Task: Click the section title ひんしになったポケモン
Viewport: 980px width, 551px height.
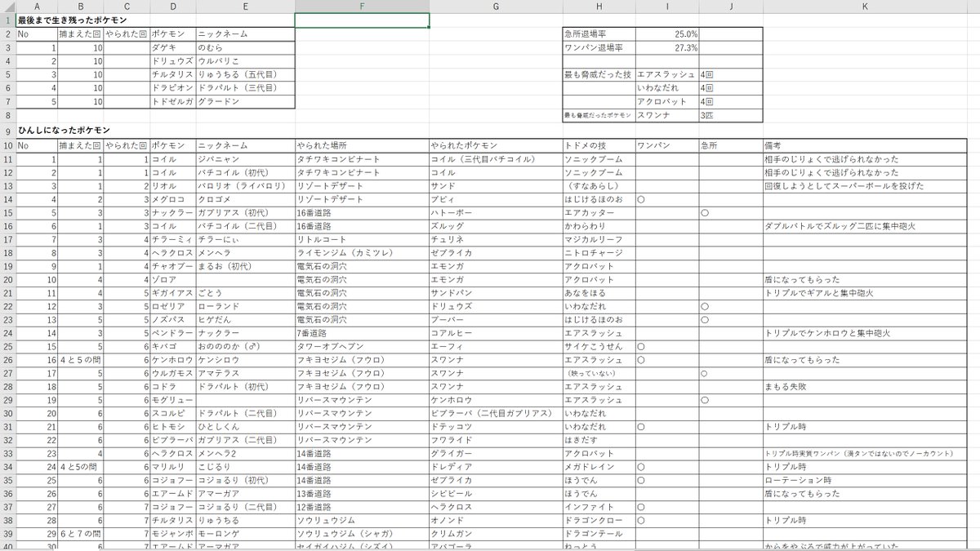Action: pyautogui.click(x=65, y=131)
